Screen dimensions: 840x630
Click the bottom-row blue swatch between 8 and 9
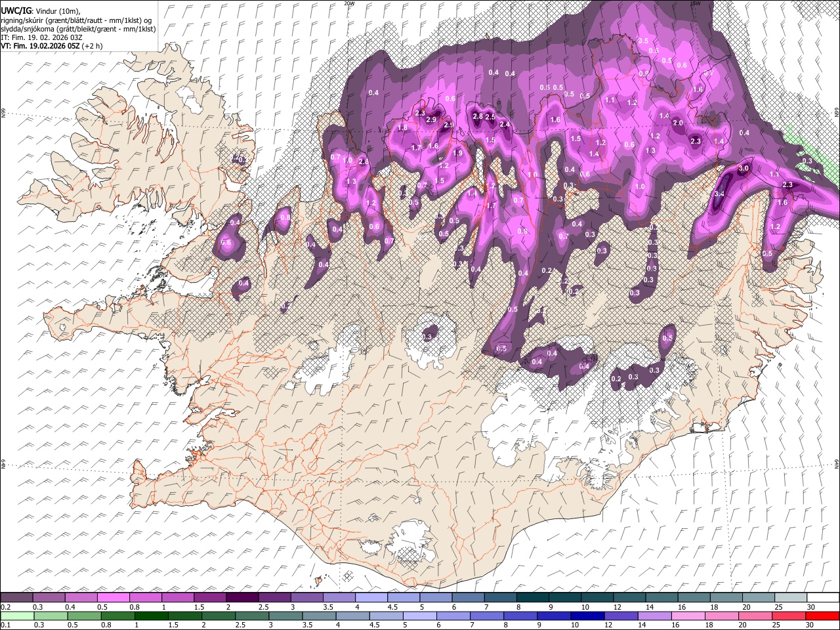[520, 616]
